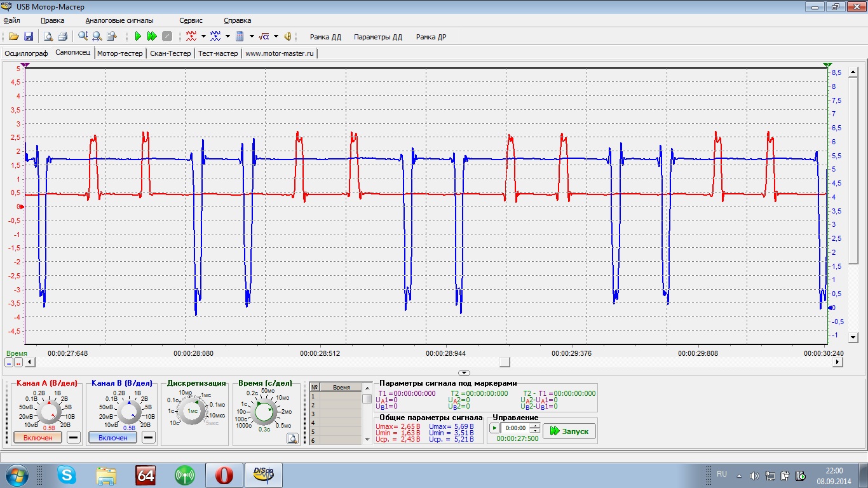Open the Сервис menu
The height and width of the screenshot is (488, 868).
click(191, 20)
